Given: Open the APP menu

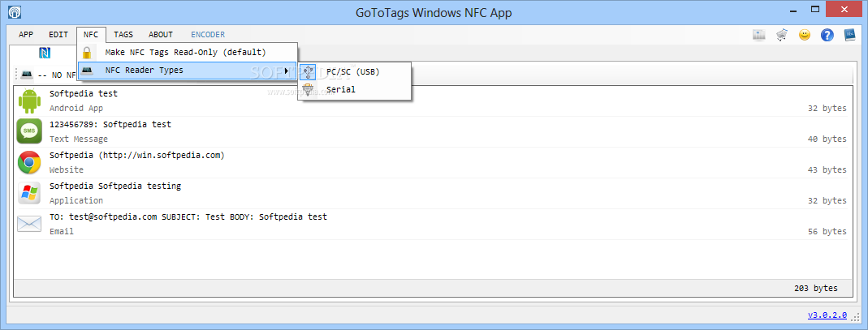Looking at the screenshot, I should click(x=26, y=34).
